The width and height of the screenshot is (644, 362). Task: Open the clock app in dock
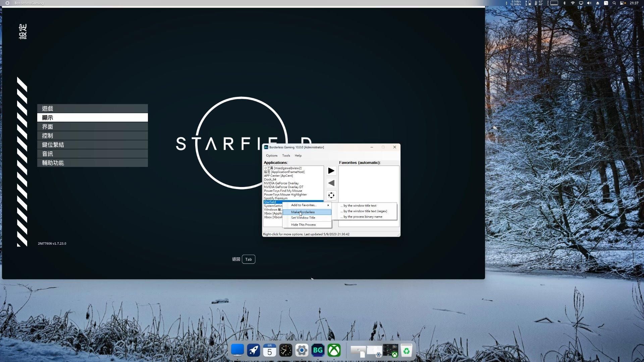click(x=285, y=351)
